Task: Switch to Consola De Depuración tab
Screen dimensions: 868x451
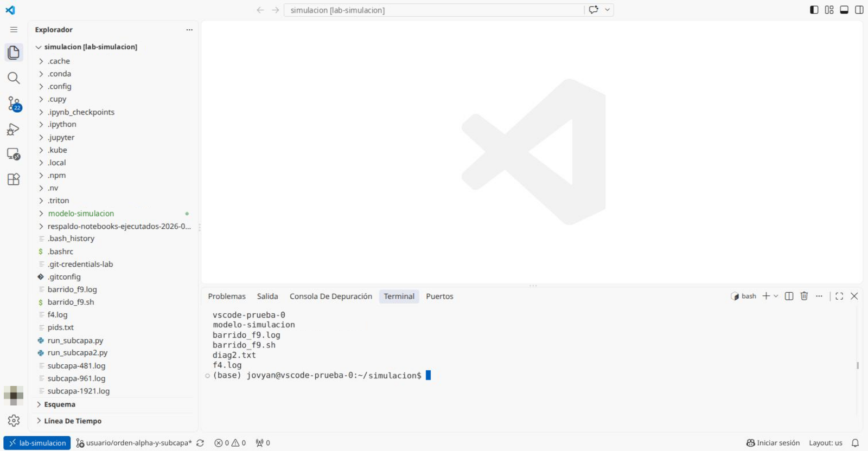Action: click(331, 297)
